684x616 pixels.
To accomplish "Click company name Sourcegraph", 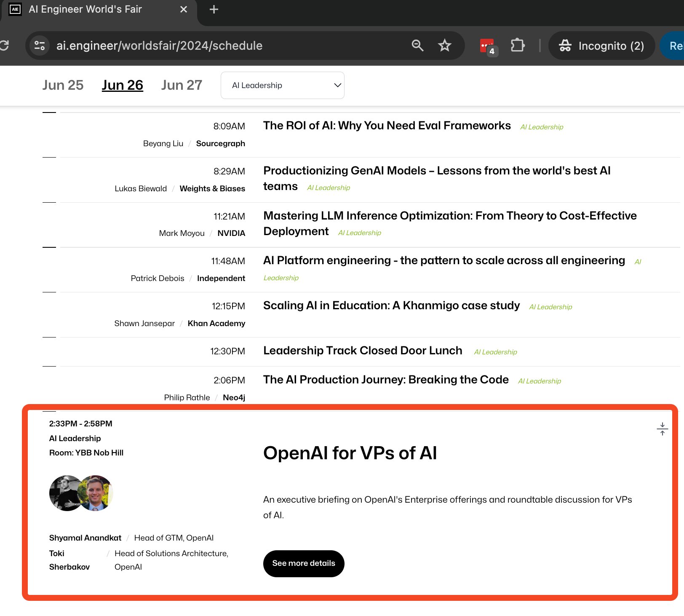I will [221, 143].
